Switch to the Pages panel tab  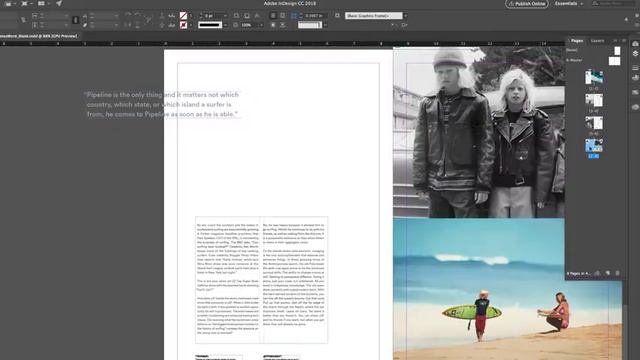(577, 40)
